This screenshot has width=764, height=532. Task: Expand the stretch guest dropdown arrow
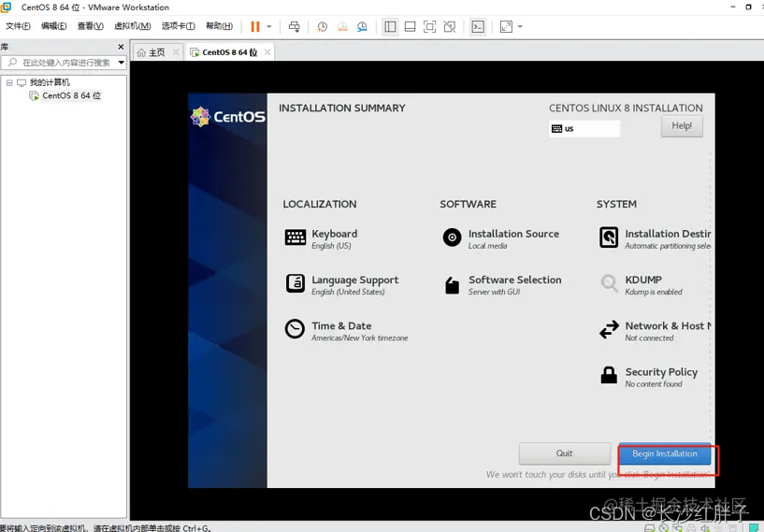point(520,27)
